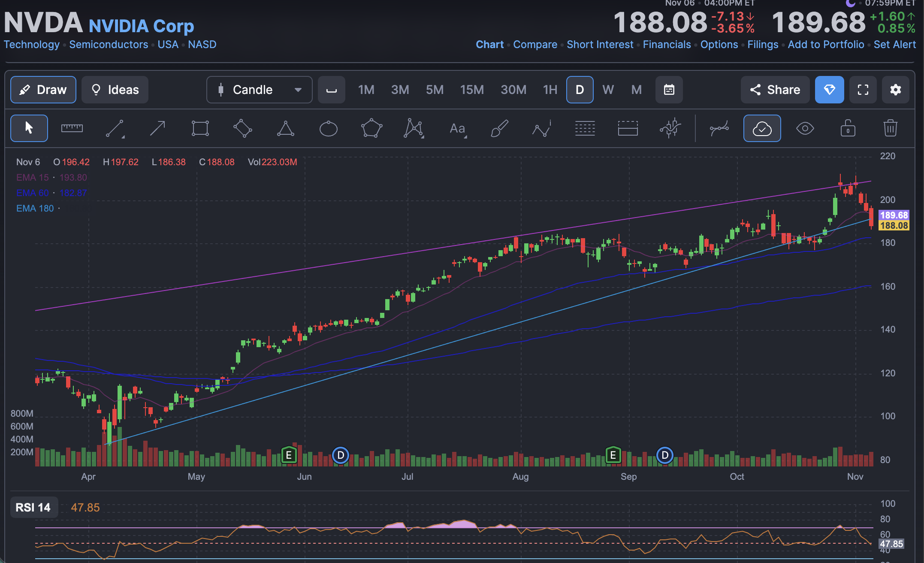Open the calendar date range picker
Screen dimensions: 924x563
click(669, 90)
